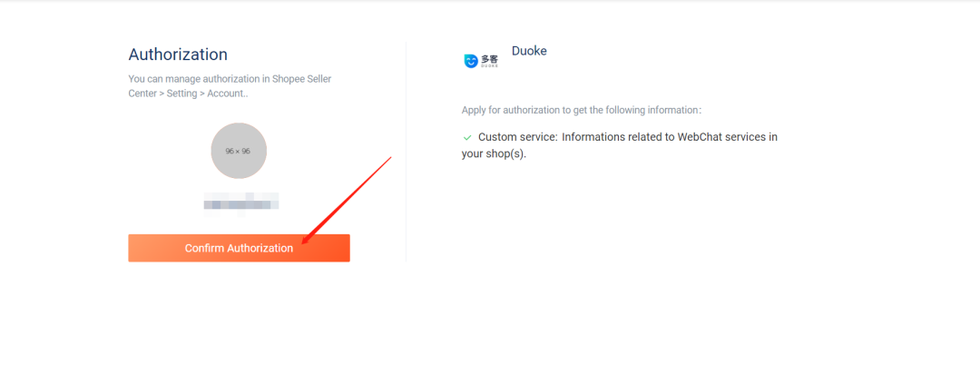
Task: Click the Authorization heading
Action: (x=178, y=54)
